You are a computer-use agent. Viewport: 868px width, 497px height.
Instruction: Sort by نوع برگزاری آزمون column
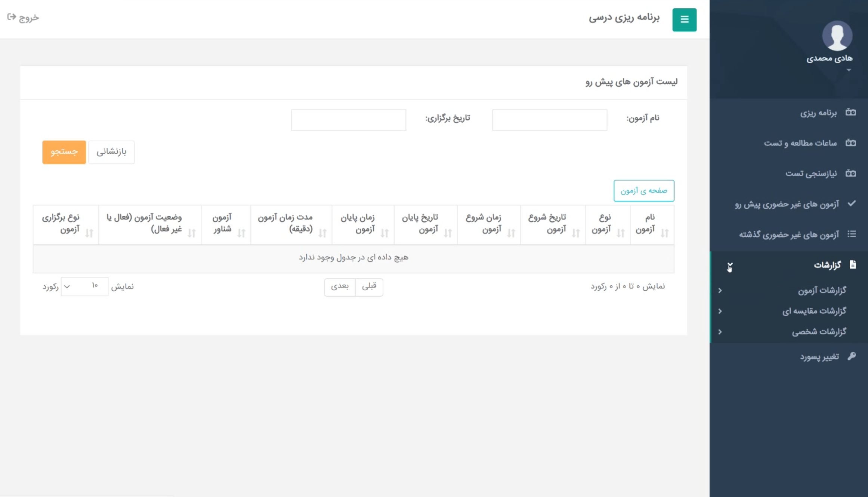coord(89,233)
